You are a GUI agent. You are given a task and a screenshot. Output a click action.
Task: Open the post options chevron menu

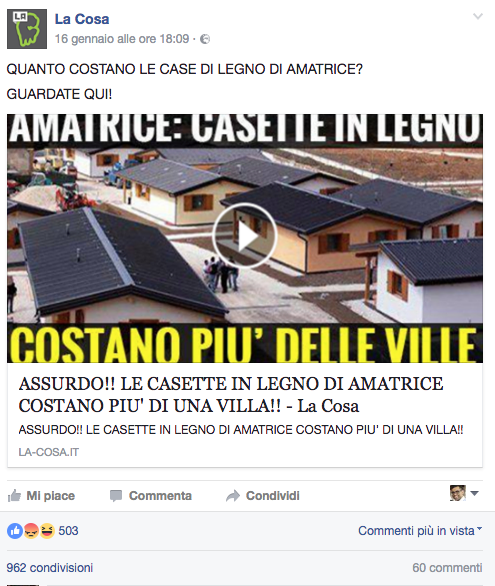478,16
